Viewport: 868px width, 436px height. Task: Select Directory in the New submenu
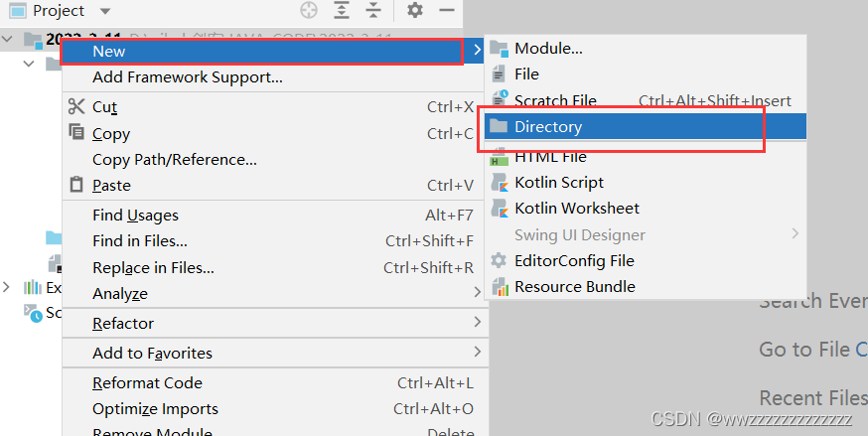coord(646,127)
